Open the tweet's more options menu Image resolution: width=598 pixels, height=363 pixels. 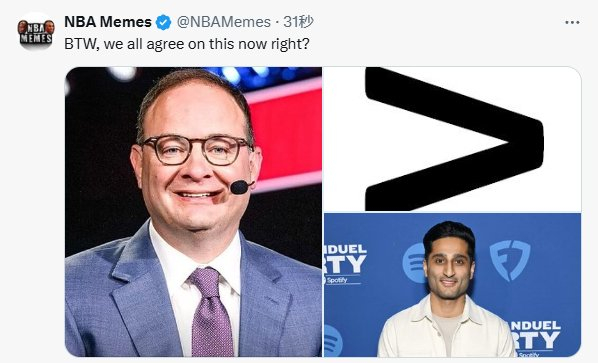tap(572, 22)
